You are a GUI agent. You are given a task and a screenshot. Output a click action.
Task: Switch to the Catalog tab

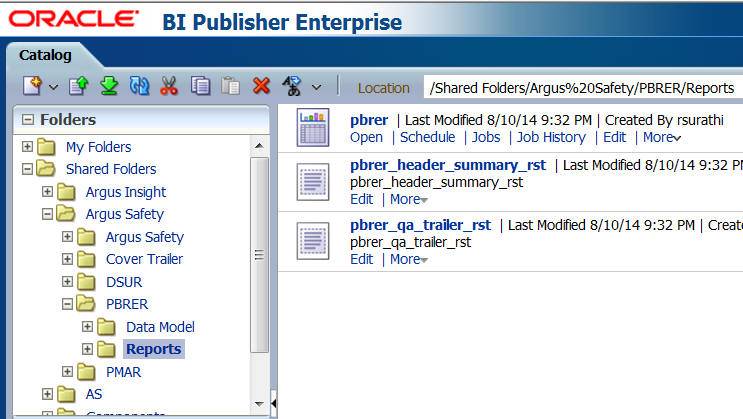point(45,55)
